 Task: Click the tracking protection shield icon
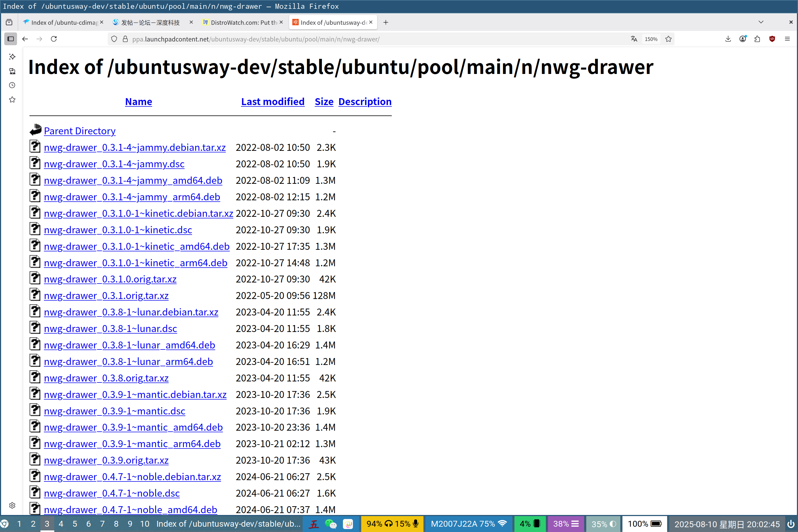[x=114, y=39]
